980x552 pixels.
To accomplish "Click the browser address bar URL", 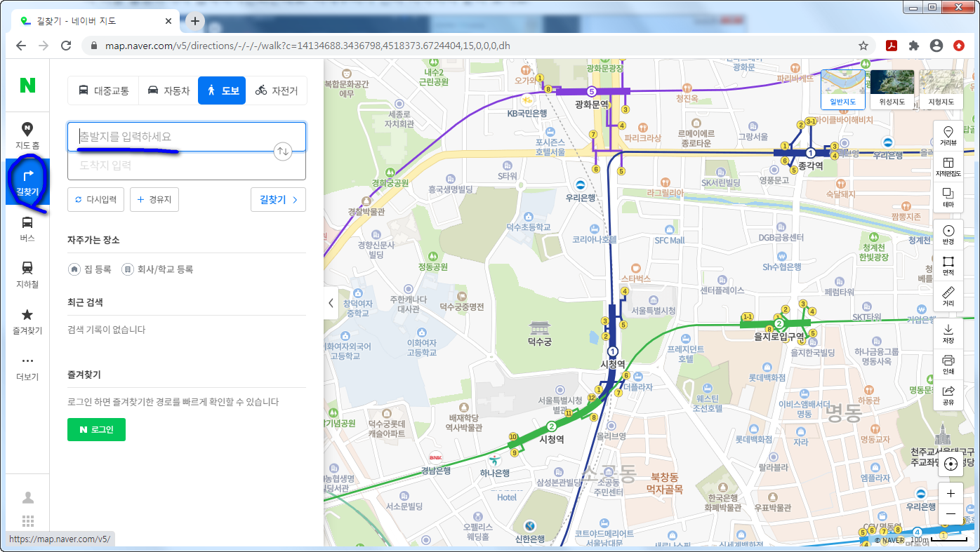I will [x=307, y=46].
